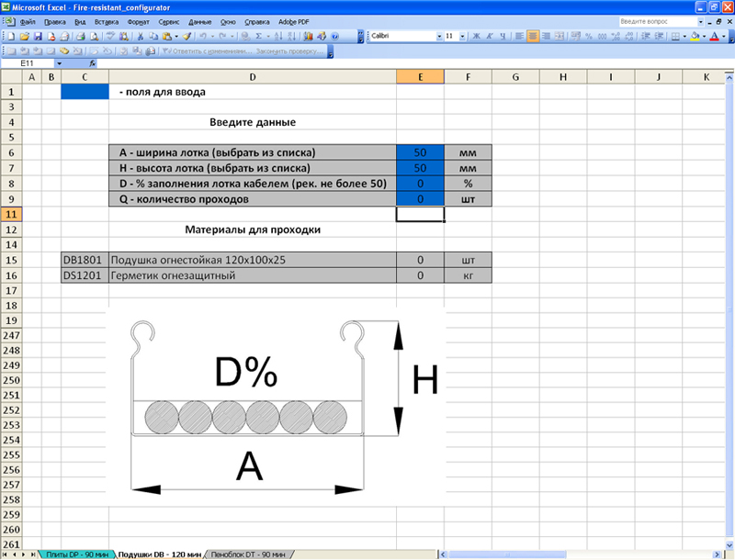Screen dimensions: 735x560
Task: Open the Undo history dropdown arrow
Action: pyautogui.click(x=212, y=36)
